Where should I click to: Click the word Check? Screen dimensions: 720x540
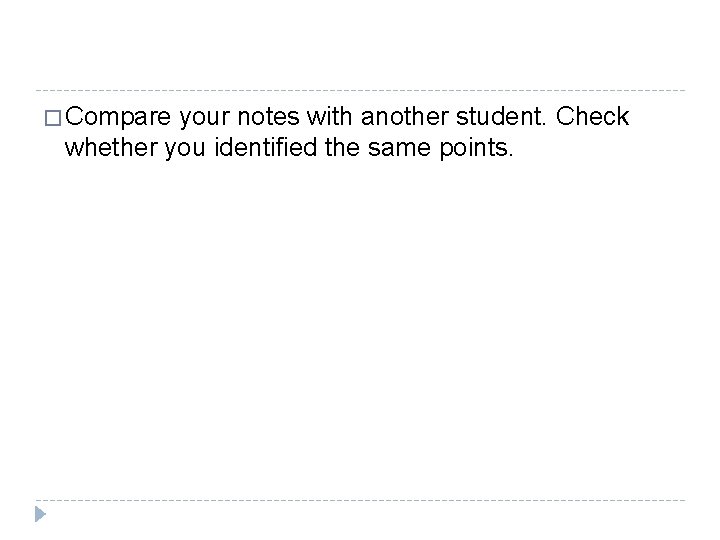coord(592,116)
